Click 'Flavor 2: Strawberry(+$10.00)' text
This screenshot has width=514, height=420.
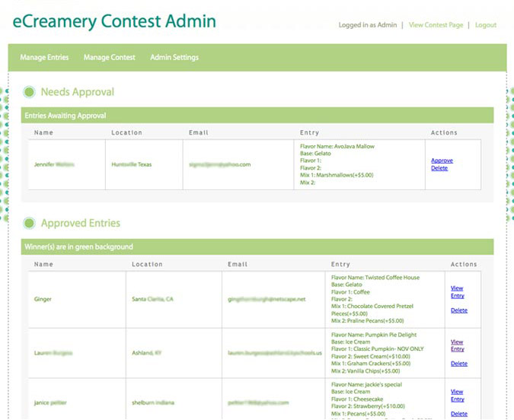[x=368, y=406]
